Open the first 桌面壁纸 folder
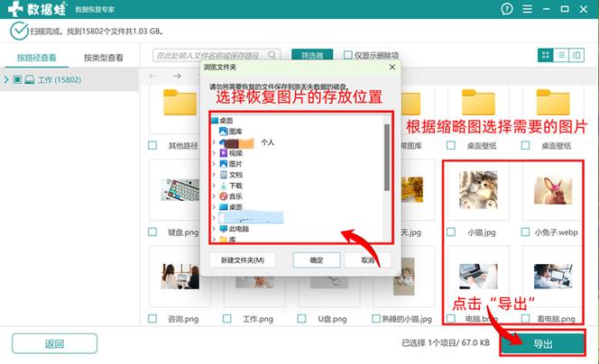Screen dimensions: 599x364 pos(478,102)
